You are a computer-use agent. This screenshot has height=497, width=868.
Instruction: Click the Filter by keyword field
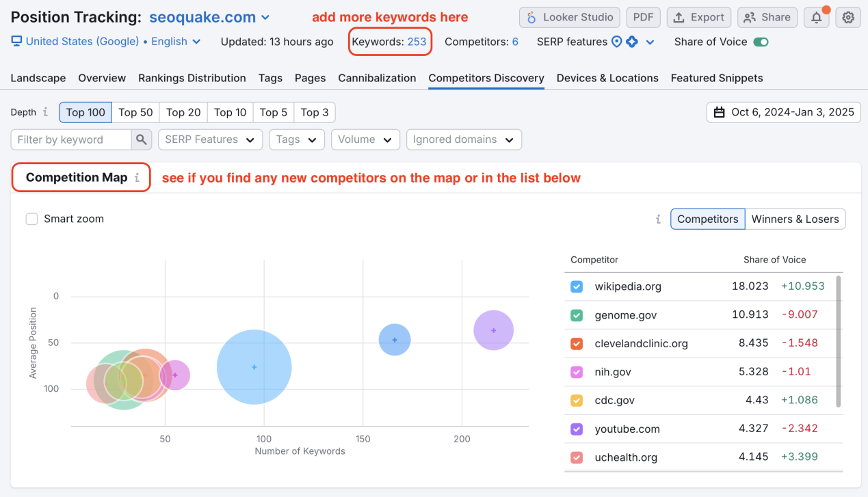click(x=70, y=139)
